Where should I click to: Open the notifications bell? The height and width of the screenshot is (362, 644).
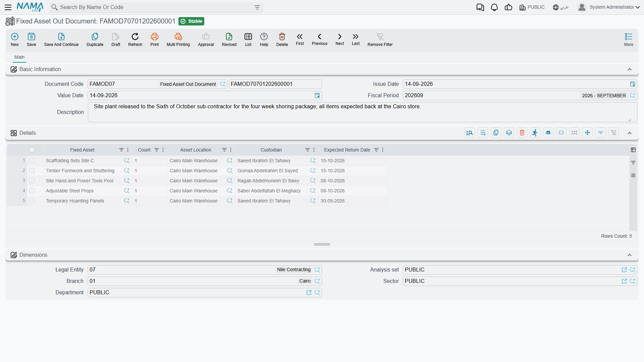point(494,7)
